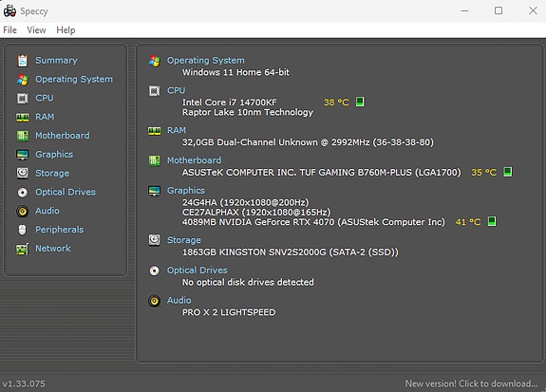Open the View menu
546x392 pixels.
click(x=37, y=30)
